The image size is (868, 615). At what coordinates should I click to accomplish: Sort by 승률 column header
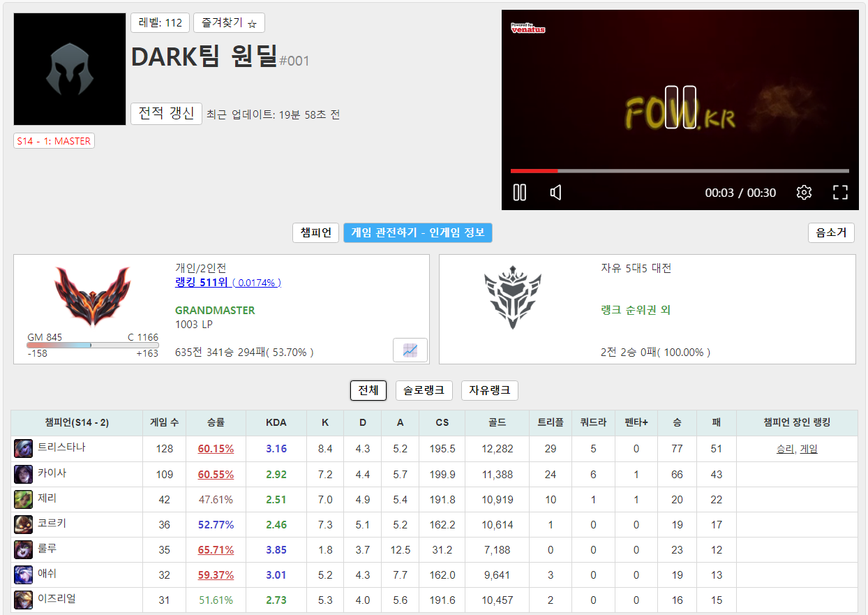click(216, 423)
